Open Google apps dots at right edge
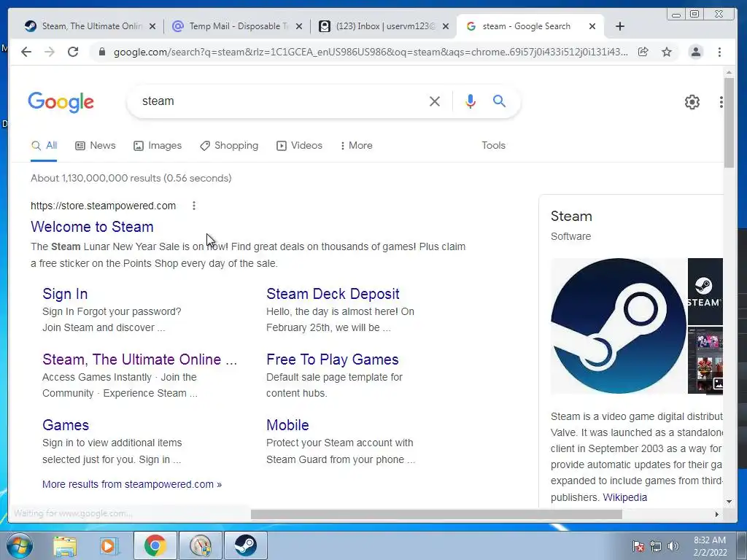The width and height of the screenshot is (747, 560). click(x=721, y=102)
